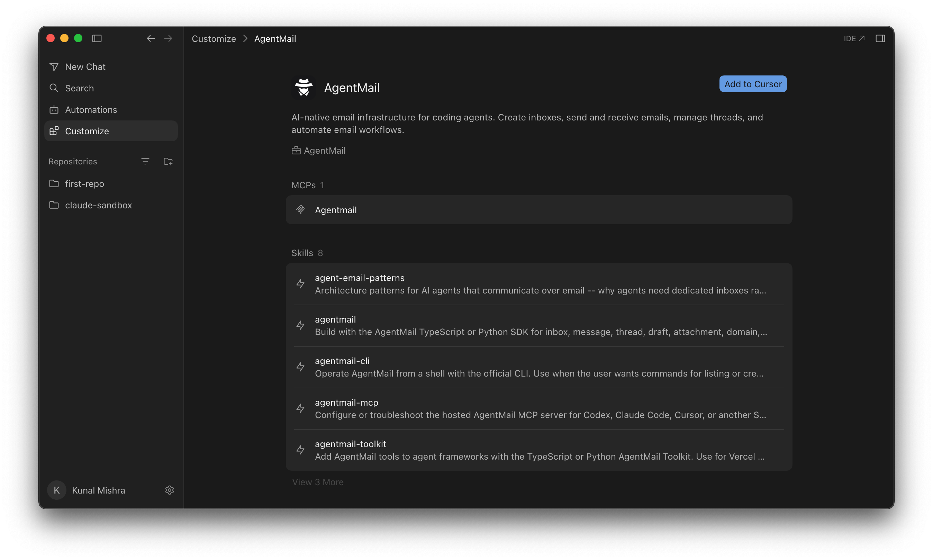Expand skills with View 3 More
Image resolution: width=933 pixels, height=560 pixels.
pos(318,482)
